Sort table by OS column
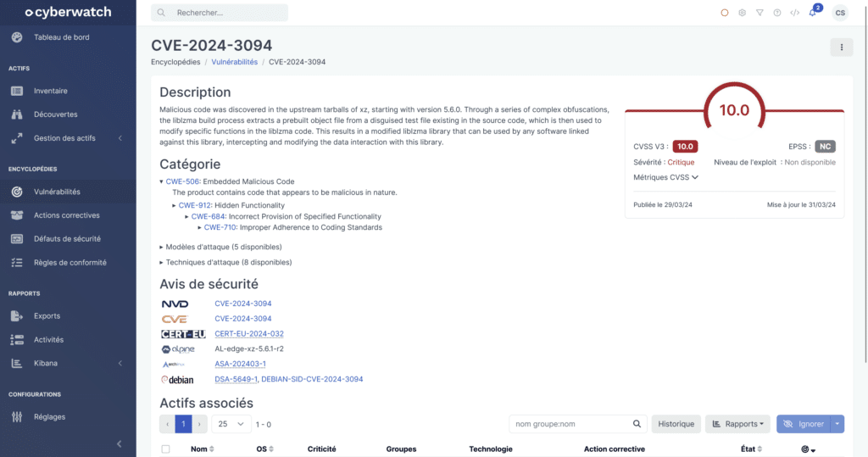 pos(264,449)
